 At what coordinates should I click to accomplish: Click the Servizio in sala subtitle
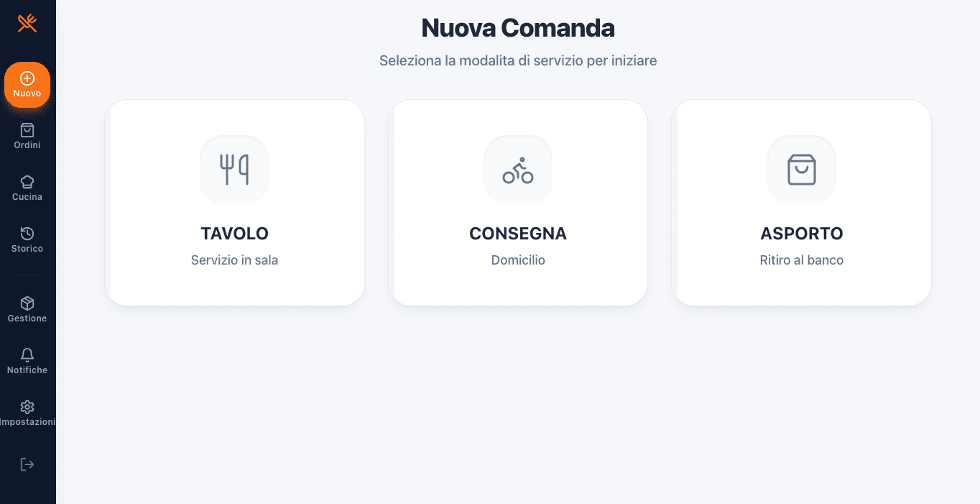tap(234, 260)
